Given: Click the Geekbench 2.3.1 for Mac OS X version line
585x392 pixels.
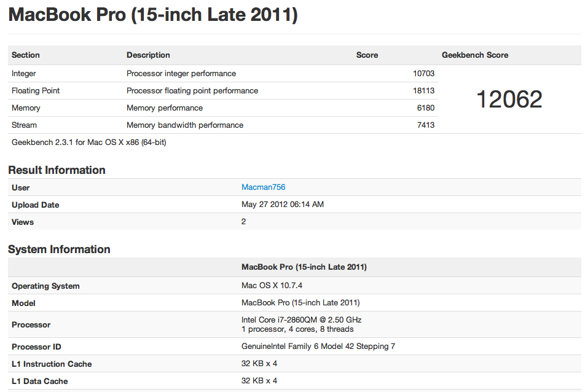Looking at the screenshot, I should point(88,142).
